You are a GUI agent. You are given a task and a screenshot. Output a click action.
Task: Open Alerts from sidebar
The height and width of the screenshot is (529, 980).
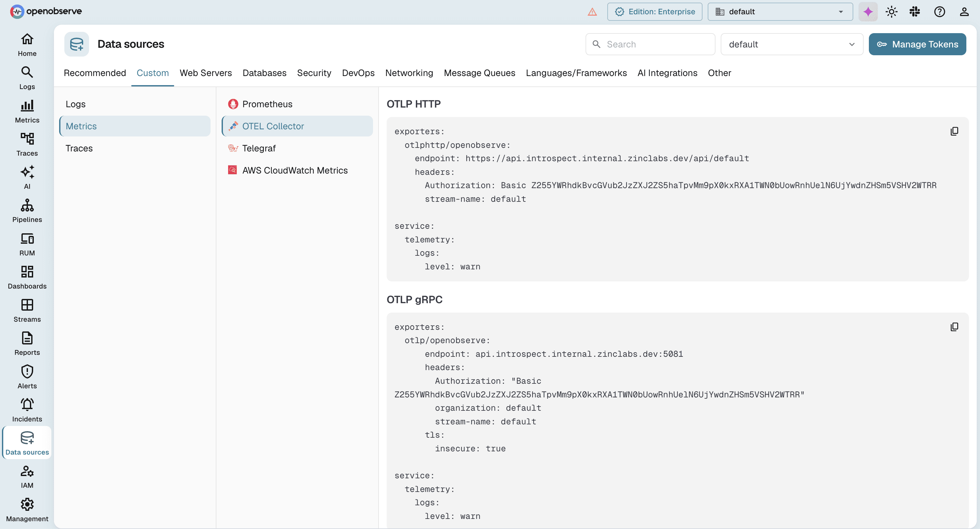coord(27,377)
